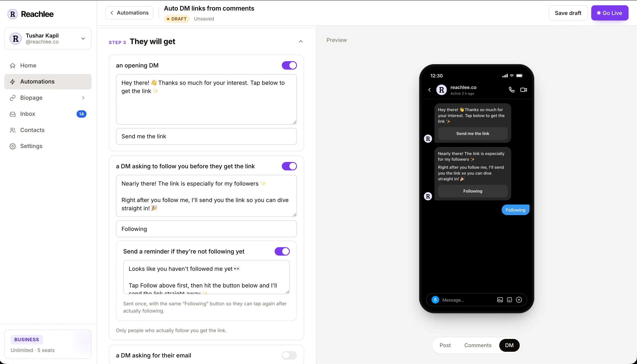Tap the dark Following button in preview

[x=472, y=191]
